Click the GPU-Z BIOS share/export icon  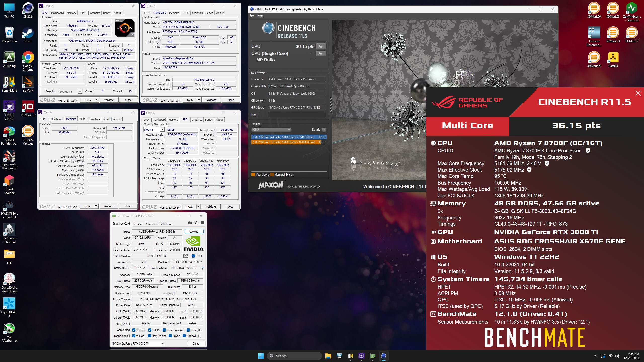tap(186, 256)
